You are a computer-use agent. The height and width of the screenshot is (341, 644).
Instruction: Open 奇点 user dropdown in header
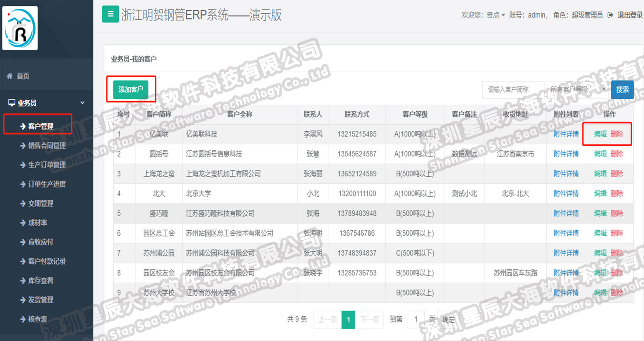click(x=496, y=15)
